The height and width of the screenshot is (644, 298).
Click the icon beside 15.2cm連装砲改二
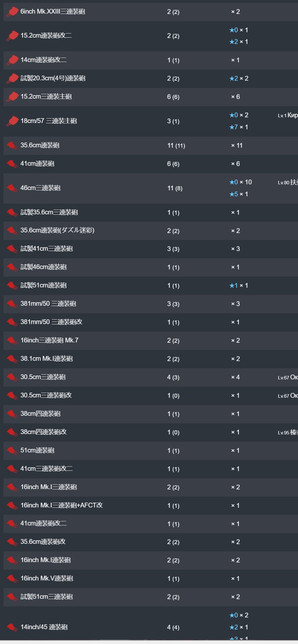pyautogui.click(x=12, y=36)
